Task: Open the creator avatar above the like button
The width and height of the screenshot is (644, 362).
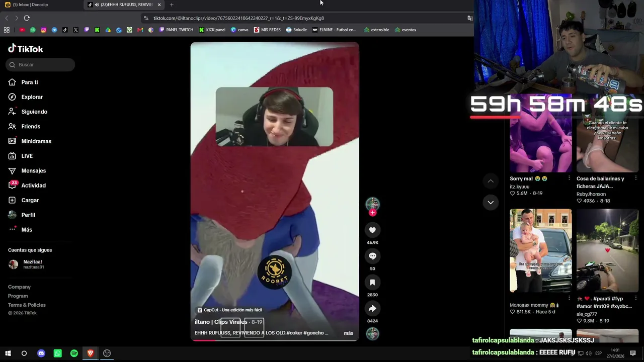Action: click(x=372, y=204)
